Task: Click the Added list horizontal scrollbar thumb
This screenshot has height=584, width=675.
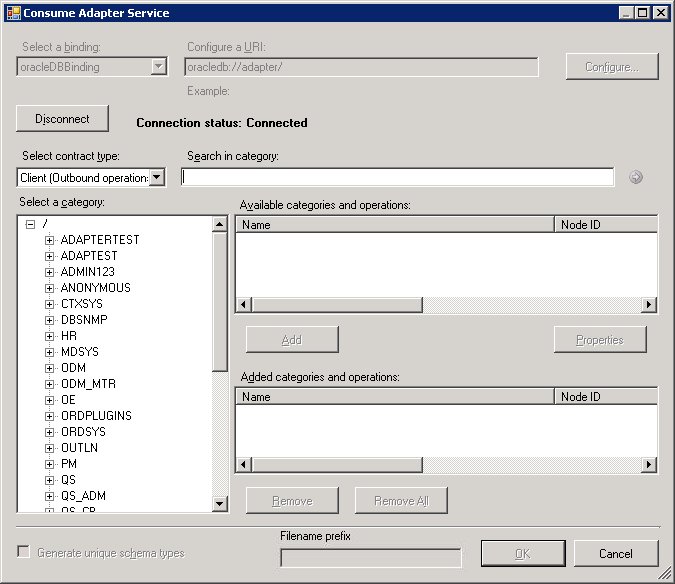Action: coord(337,464)
